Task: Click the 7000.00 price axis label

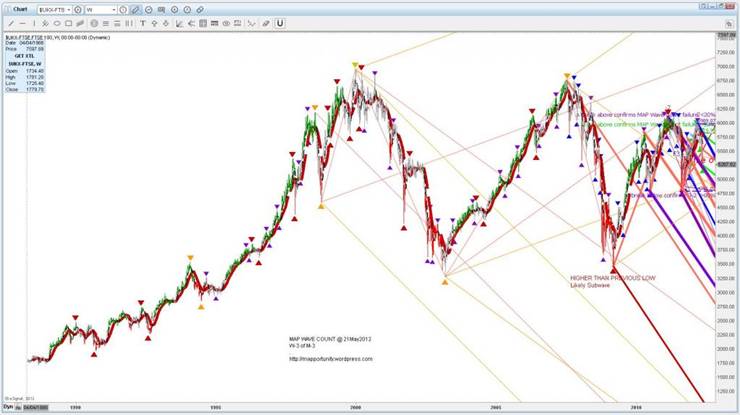Action: (726, 67)
